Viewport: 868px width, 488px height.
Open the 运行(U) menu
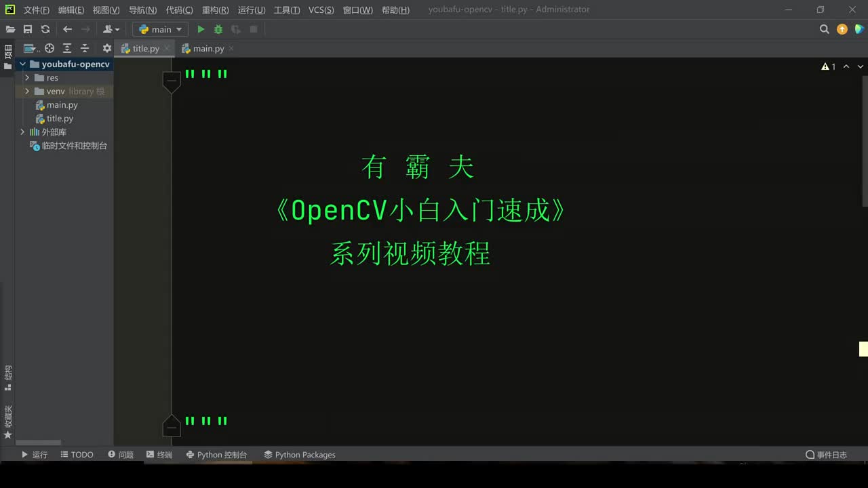(x=252, y=9)
